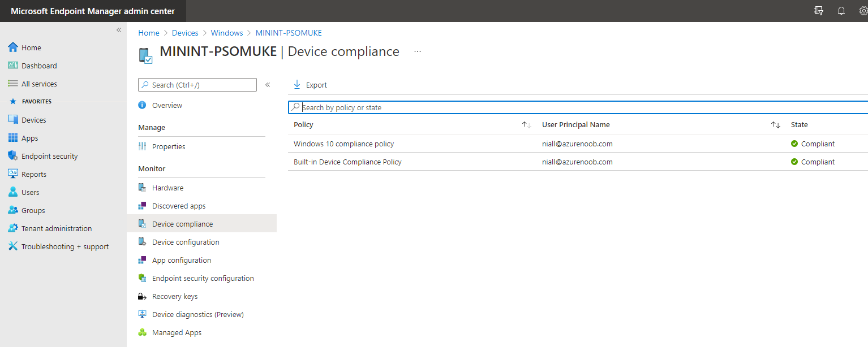Open the notifications bell icon

(841, 11)
